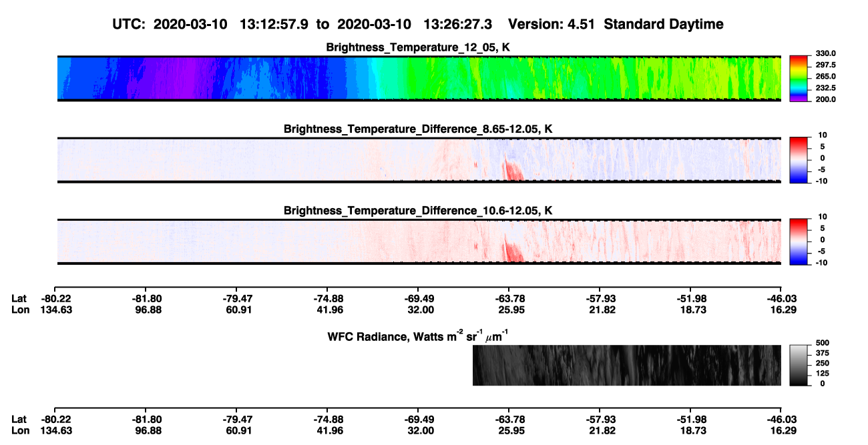Click the -10 tick of the 10.6-12.05 colorbar

[822, 262]
